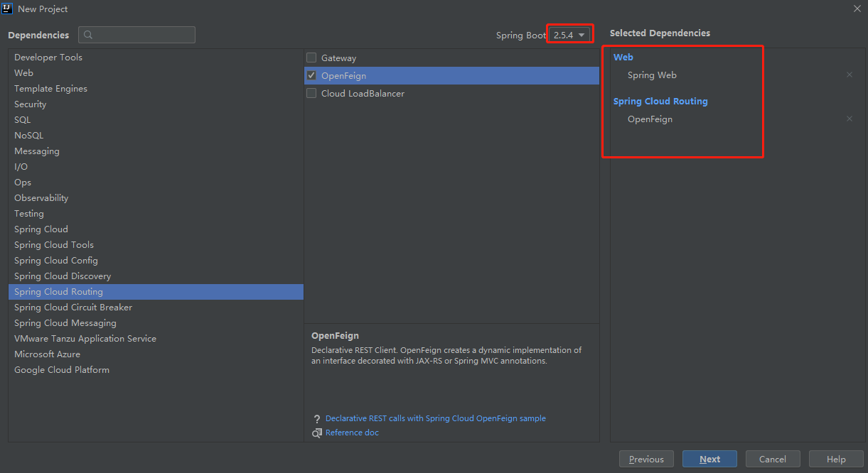This screenshot has width=868, height=473.
Task: Select Web category in dependencies list
Action: (156, 73)
